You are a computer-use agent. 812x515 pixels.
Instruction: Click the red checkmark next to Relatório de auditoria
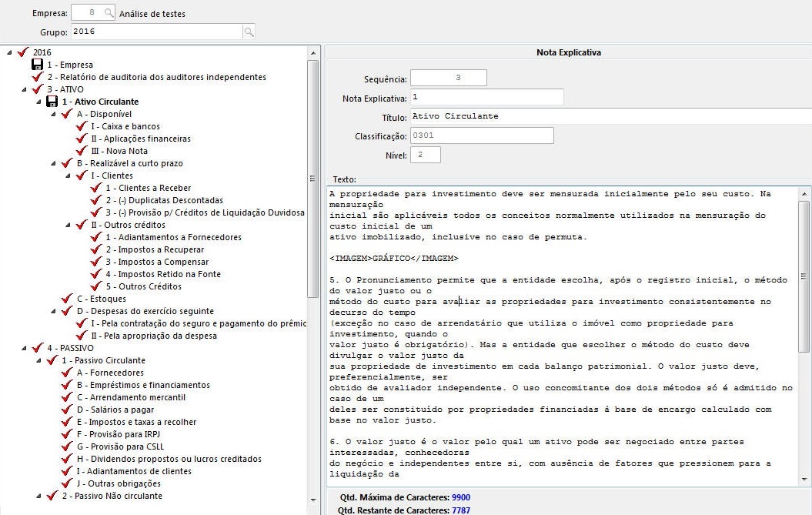click(x=37, y=77)
